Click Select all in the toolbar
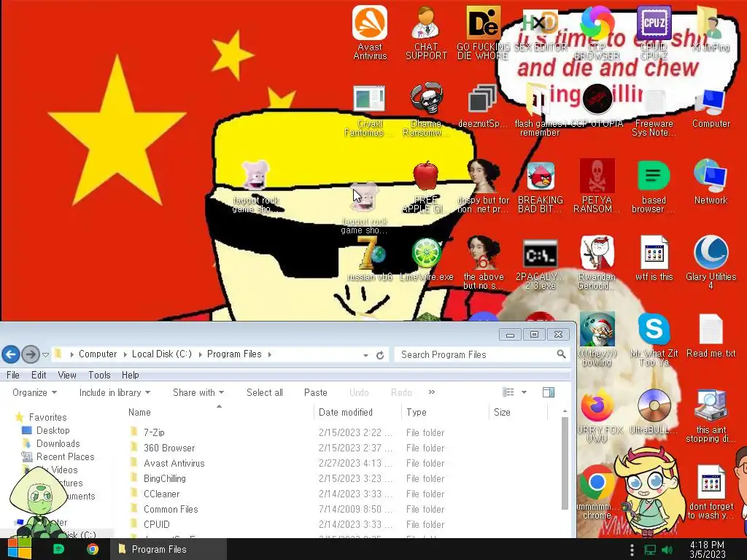This screenshot has width=747, height=560. (264, 392)
